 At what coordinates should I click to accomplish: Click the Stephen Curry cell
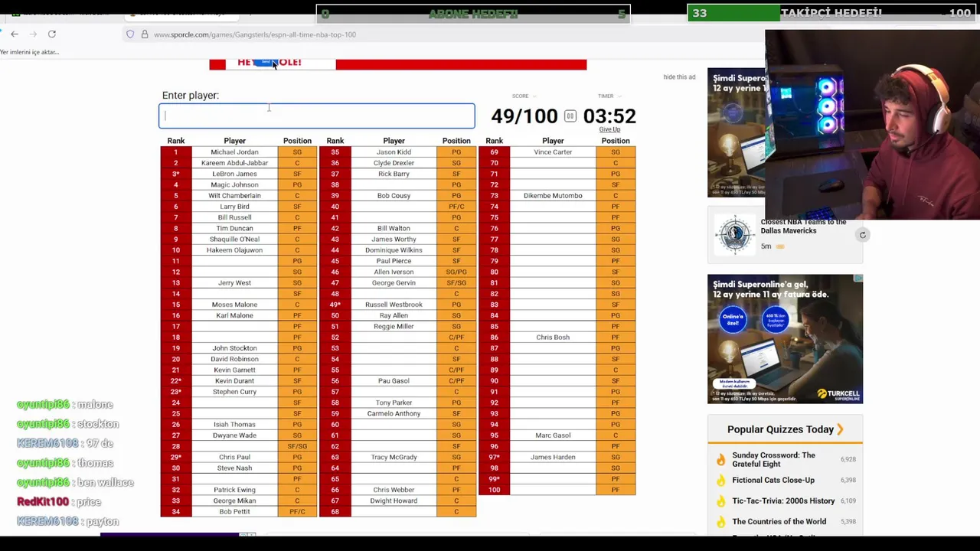(234, 392)
